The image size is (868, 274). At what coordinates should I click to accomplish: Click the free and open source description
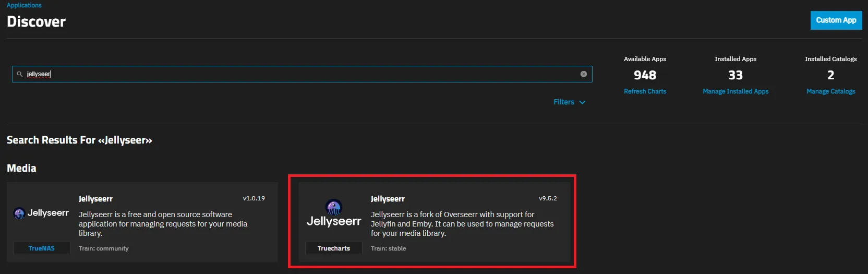coord(163,224)
